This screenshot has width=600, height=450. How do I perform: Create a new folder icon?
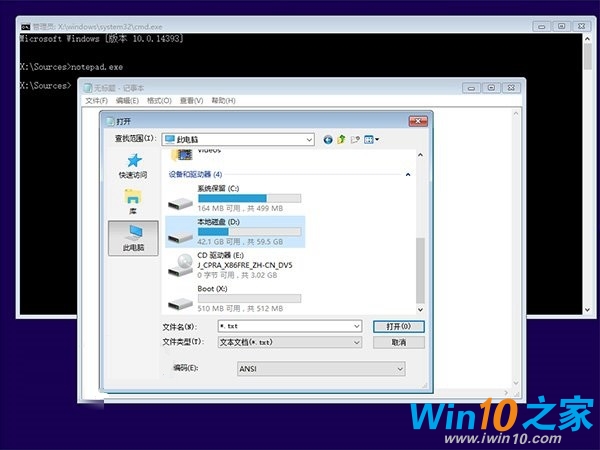(355, 139)
